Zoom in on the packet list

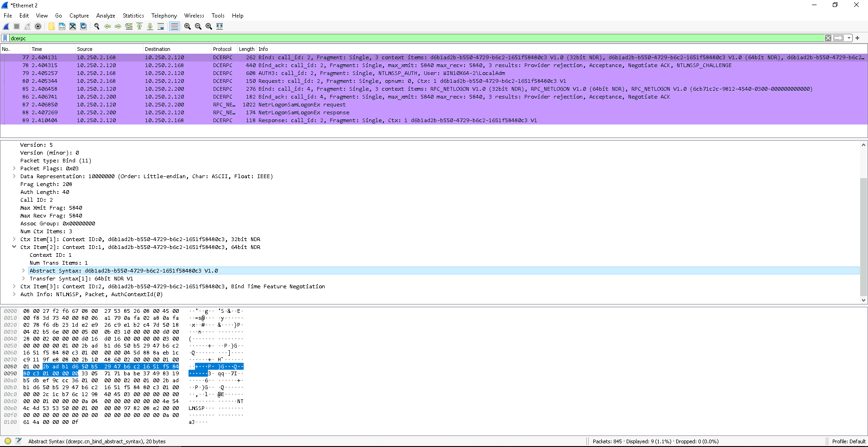pyautogui.click(x=187, y=26)
